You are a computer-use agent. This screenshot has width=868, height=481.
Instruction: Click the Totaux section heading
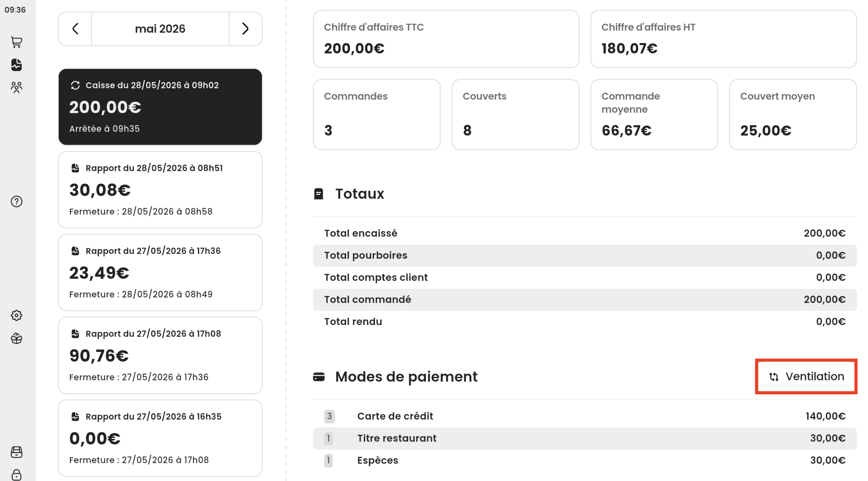click(360, 194)
